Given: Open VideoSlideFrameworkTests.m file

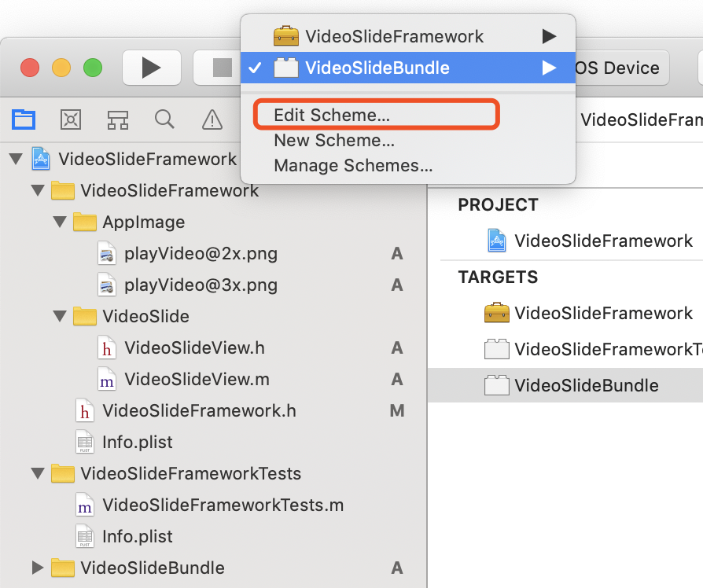Looking at the screenshot, I should tap(223, 505).
